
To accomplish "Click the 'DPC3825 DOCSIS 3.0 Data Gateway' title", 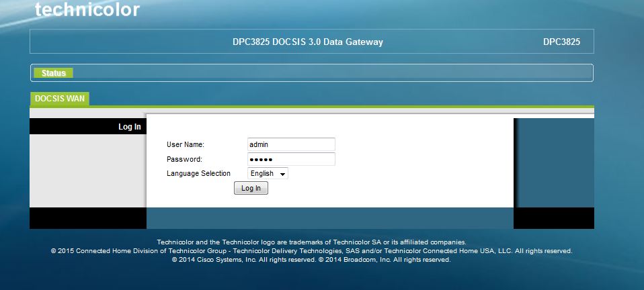I will tap(308, 42).
